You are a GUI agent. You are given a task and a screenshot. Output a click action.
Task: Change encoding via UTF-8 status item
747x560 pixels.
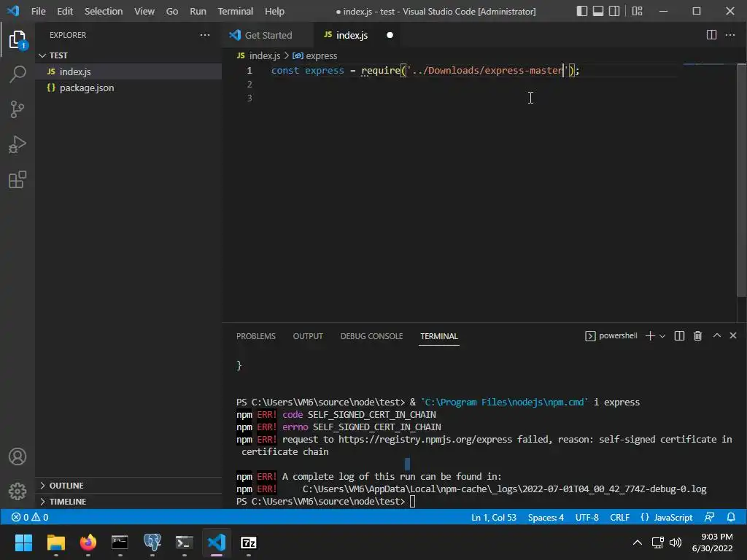[587, 517]
